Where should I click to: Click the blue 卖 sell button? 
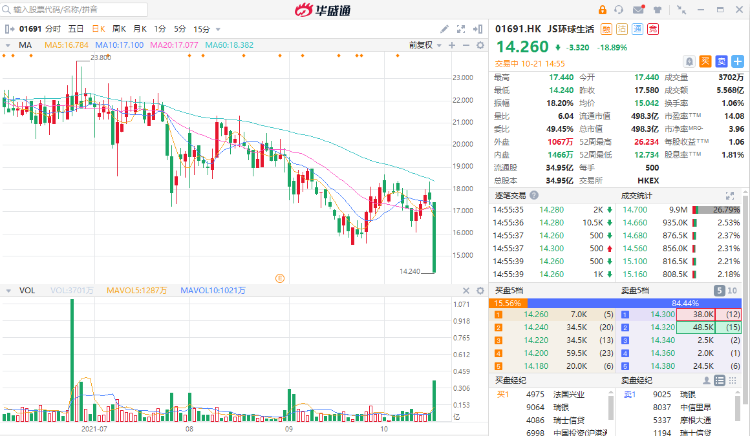tap(721, 61)
